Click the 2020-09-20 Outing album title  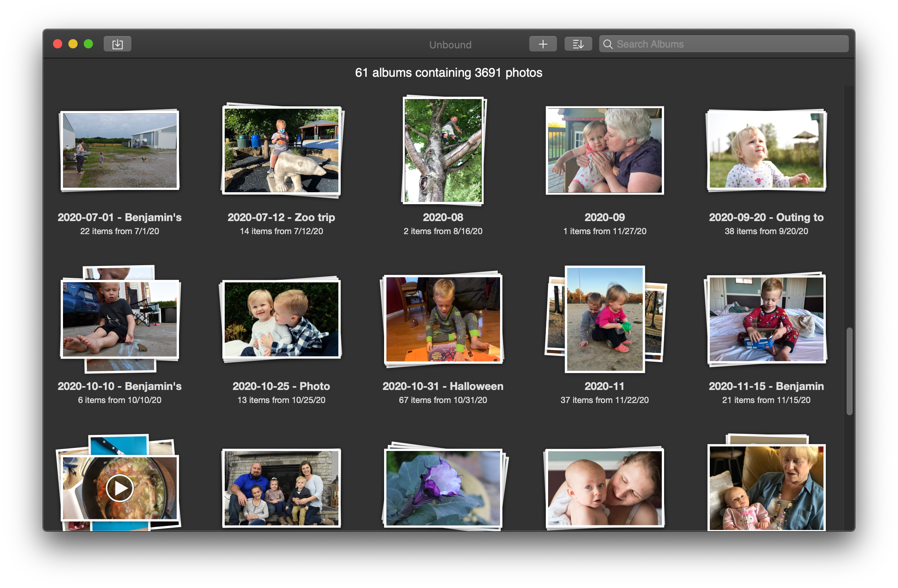[766, 218]
